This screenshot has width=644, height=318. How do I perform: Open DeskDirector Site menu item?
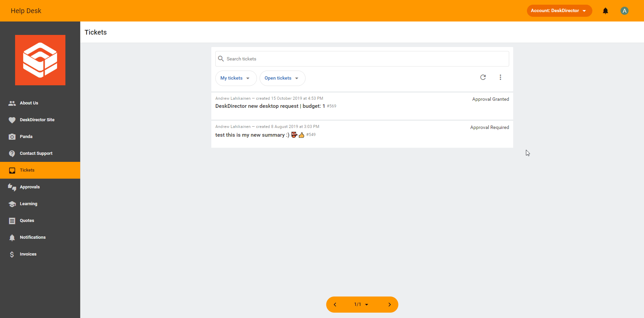[40, 120]
